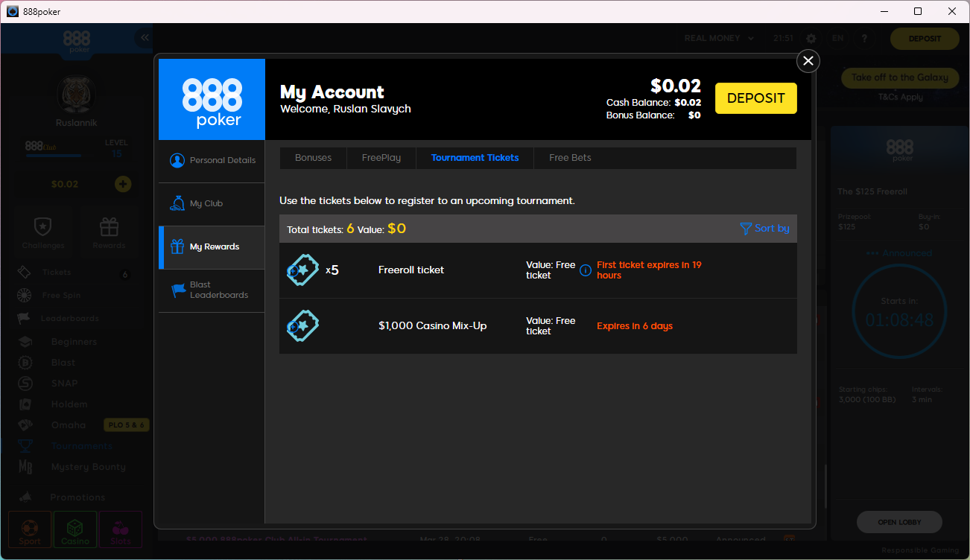Open Challenges in the sidebar

(43, 232)
